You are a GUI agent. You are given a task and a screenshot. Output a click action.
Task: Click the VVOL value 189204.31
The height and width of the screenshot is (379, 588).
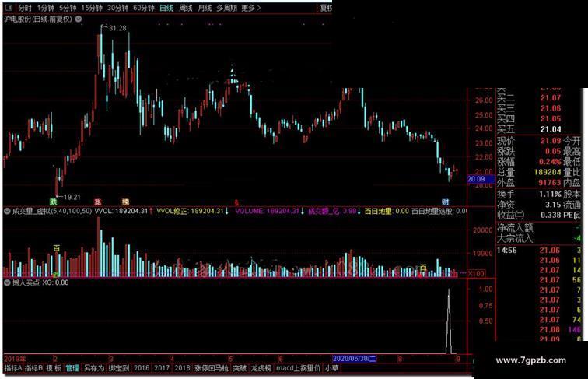pos(131,211)
